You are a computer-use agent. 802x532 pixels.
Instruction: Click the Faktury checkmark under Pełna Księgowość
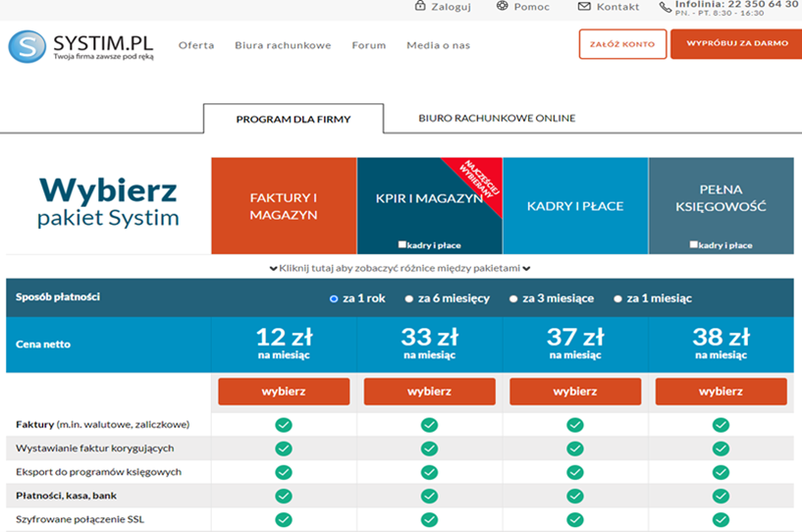[x=721, y=425]
